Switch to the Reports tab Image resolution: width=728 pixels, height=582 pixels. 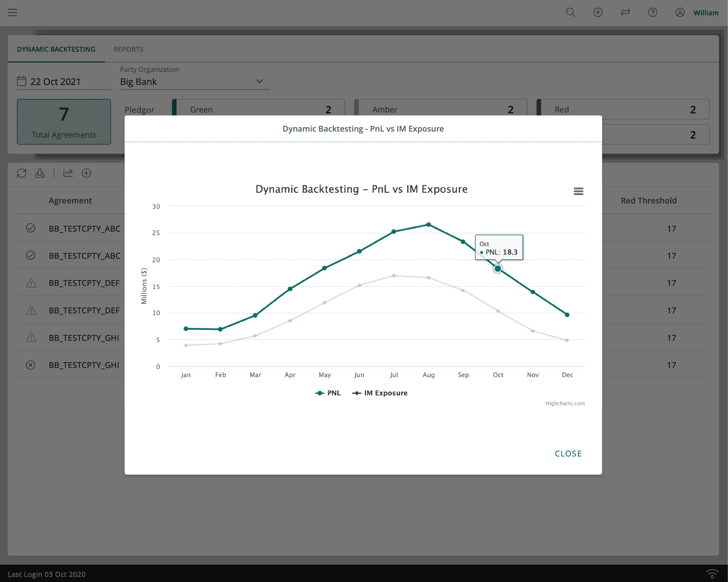pyautogui.click(x=128, y=49)
